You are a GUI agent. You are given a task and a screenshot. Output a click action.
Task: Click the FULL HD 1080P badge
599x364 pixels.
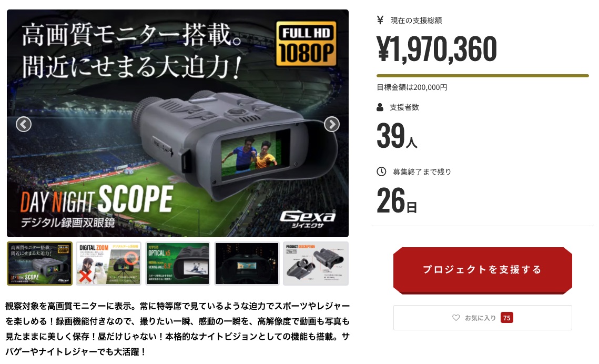coord(306,44)
